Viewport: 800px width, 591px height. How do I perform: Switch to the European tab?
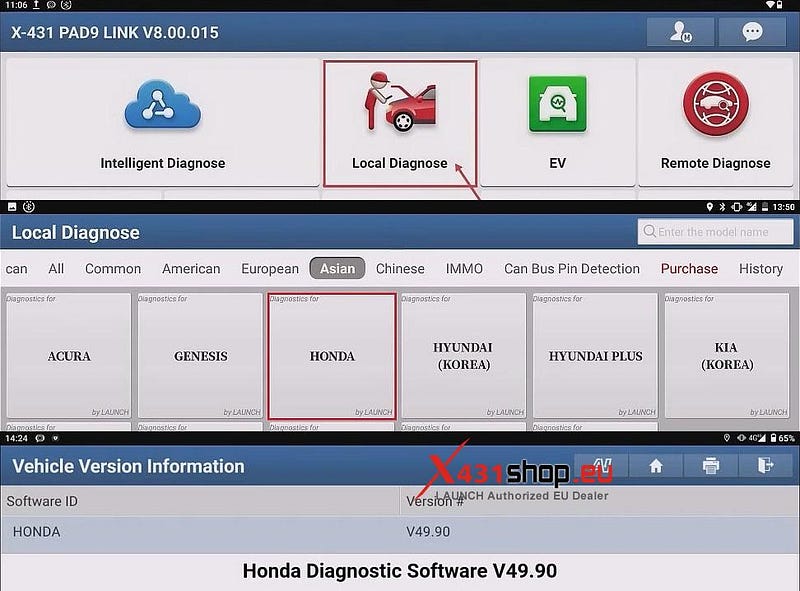(270, 268)
